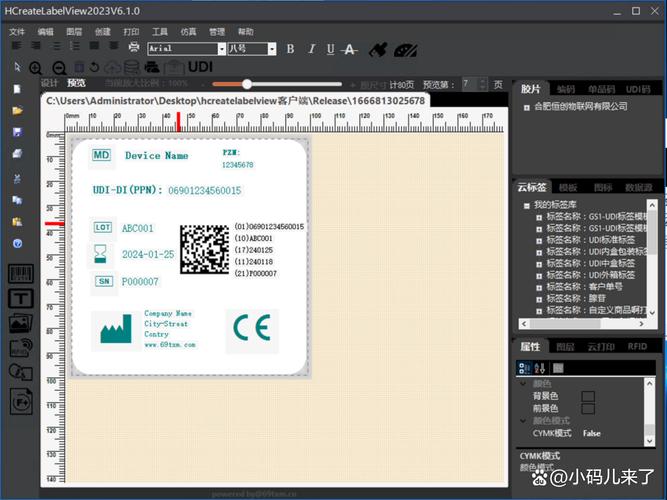Switch to the RFID properties tab
Image resolution: width=667 pixels, height=500 pixels.
click(637, 347)
